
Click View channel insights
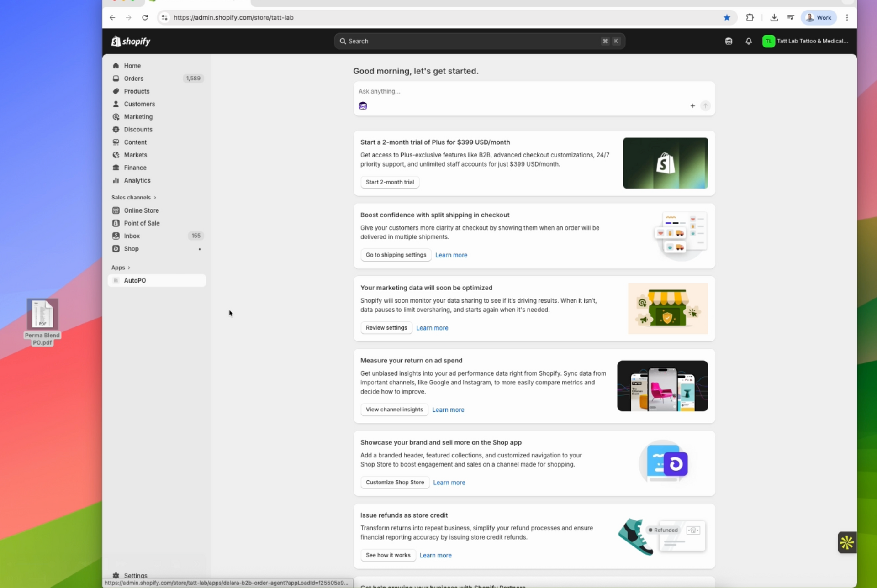(x=394, y=409)
